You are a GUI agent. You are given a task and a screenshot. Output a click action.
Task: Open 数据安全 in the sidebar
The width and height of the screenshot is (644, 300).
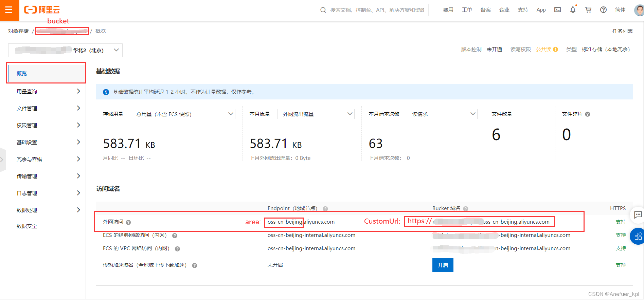27,226
